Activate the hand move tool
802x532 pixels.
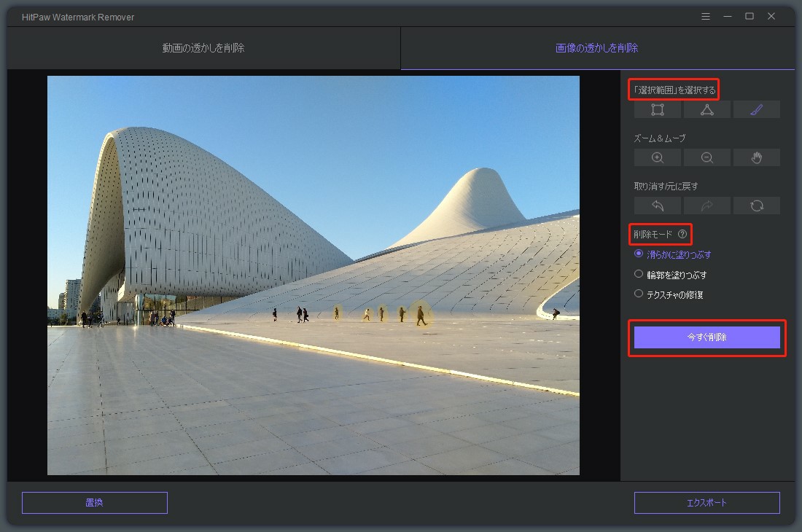[x=756, y=158]
